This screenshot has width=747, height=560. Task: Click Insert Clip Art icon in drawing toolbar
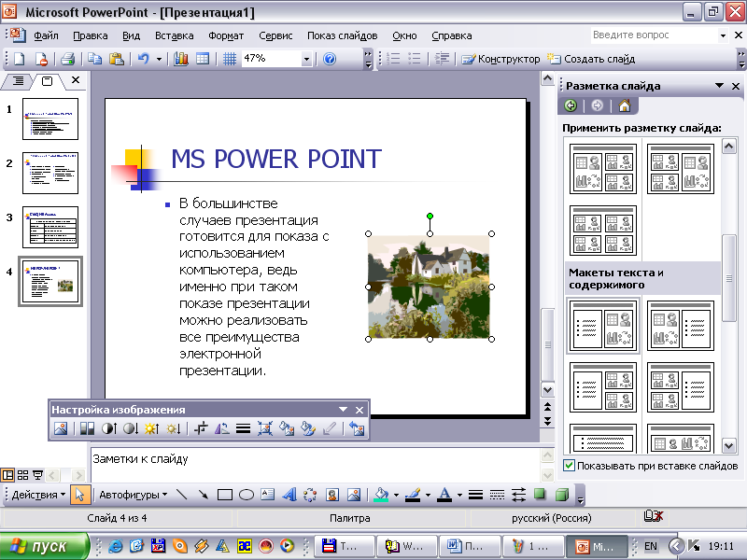coord(332,495)
